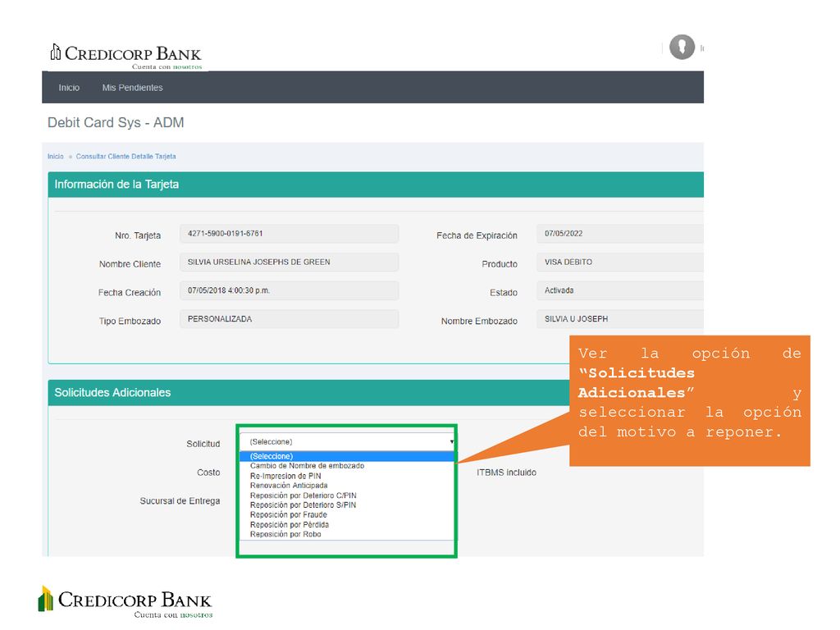
Task: Click the Fecha de Expiración label
Action: point(477,235)
